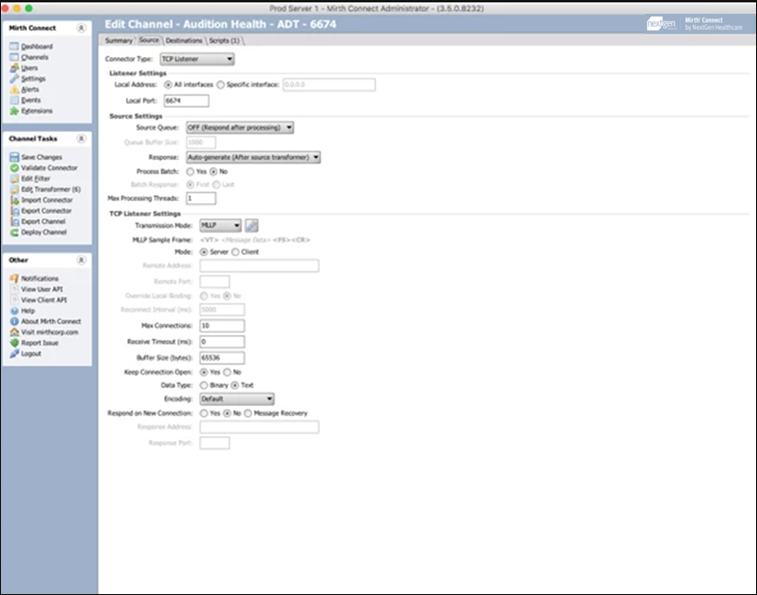Click the Visit mirthcorp.com home icon
This screenshot has width=757, height=595.
[x=14, y=332]
